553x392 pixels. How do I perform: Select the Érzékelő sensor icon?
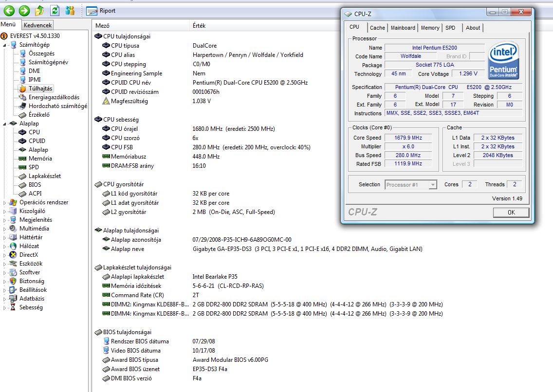point(22,115)
